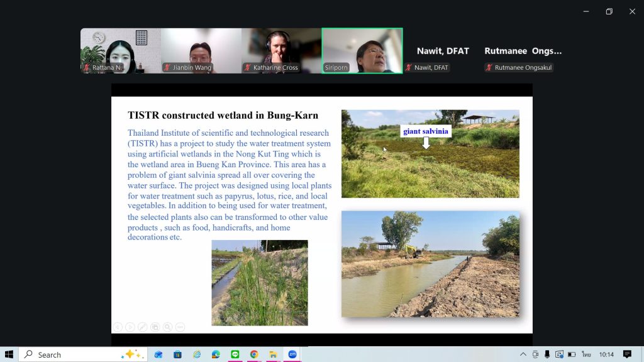The image size is (644, 362).
Task: Open the Windows Start menu
Action: (9, 354)
